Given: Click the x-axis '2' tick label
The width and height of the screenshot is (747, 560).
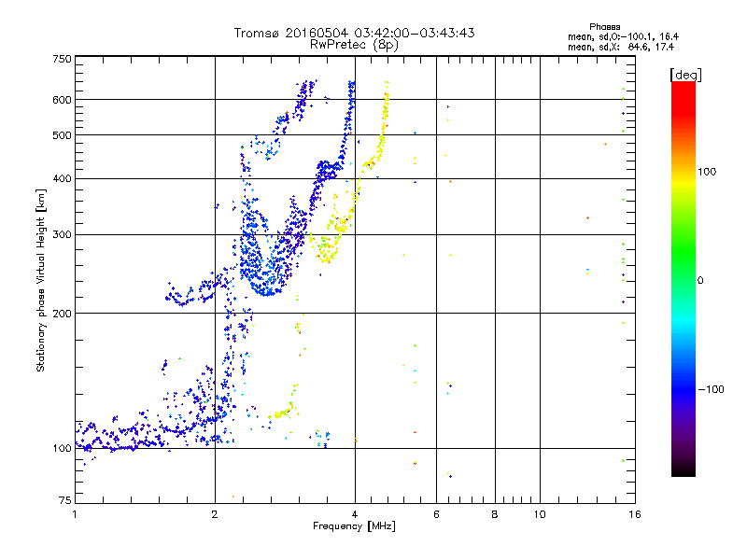Looking at the screenshot, I should click(215, 514).
